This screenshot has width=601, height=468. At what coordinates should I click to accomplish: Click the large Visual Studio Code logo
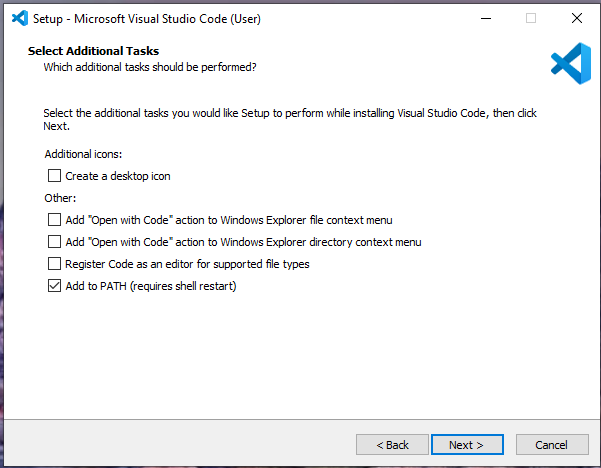570,63
